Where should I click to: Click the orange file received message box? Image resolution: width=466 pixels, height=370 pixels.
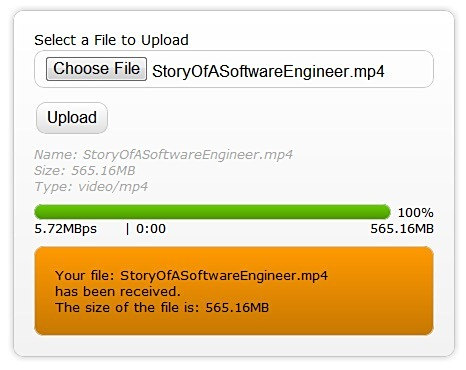click(234, 291)
